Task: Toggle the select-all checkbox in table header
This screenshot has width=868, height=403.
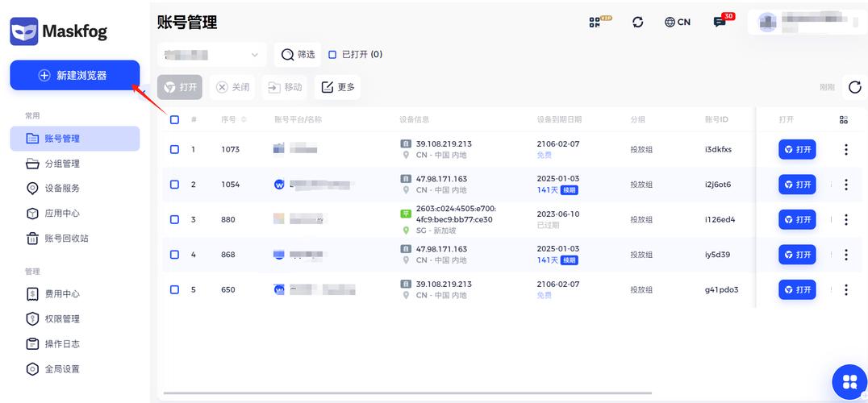Action: [174, 119]
